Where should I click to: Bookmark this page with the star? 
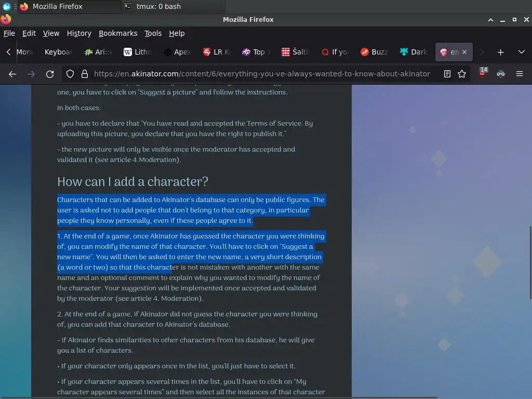pyautogui.click(x=462, y=74)
